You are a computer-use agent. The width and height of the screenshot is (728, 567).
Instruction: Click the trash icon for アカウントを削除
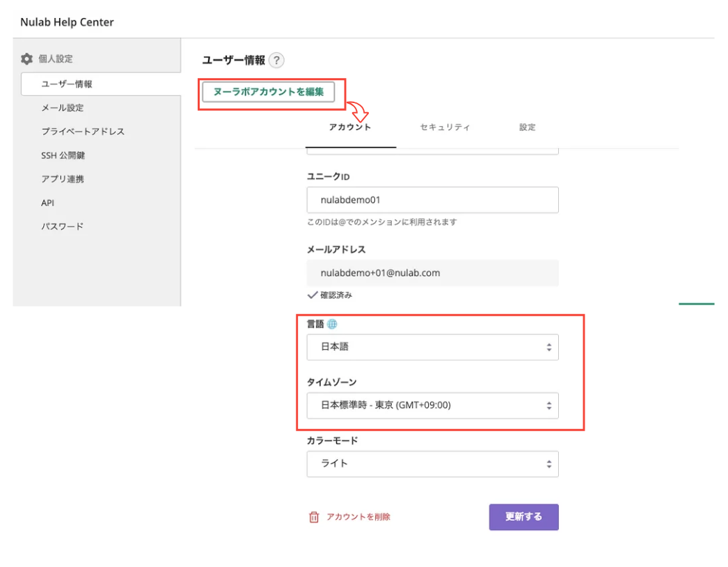click(314, 517)
